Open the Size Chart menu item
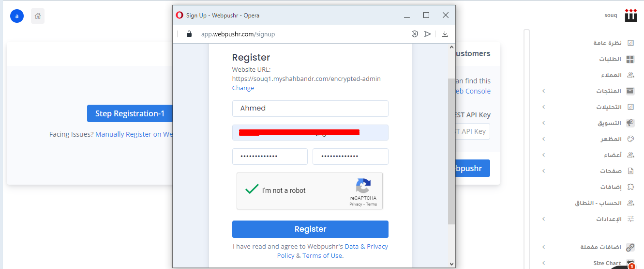 click(x=607, y=263)
